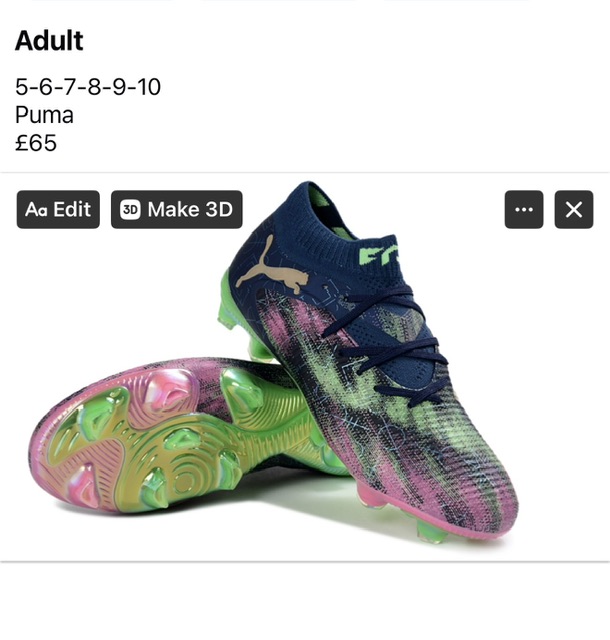Image resolution: width=610 pixels, height=640 pixels.
Task: Click the blank area below the photo
Action: [x=305, y=600]
